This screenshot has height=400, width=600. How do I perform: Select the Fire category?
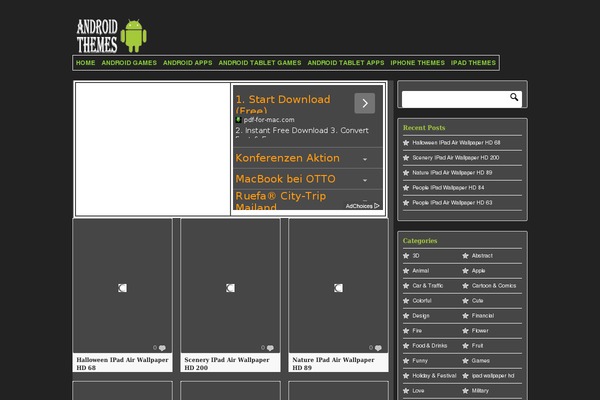click(417, 330)
